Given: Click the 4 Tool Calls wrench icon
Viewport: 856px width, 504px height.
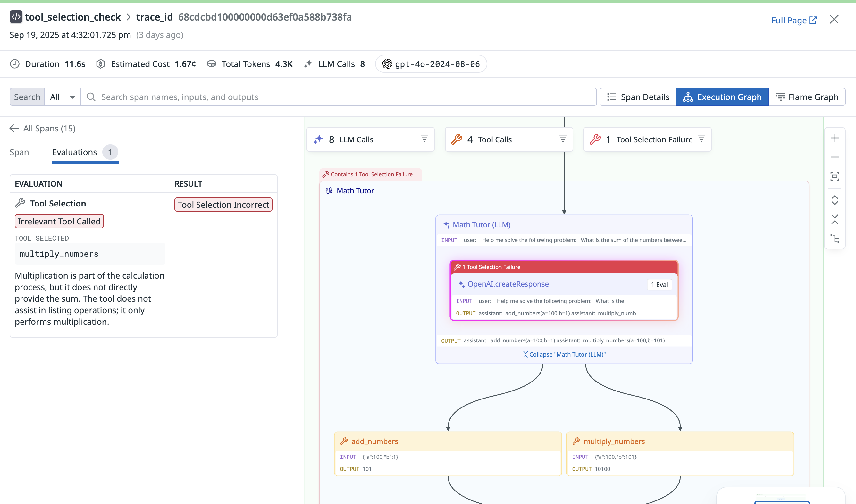Looking at the screenshot, I should 457,139.
